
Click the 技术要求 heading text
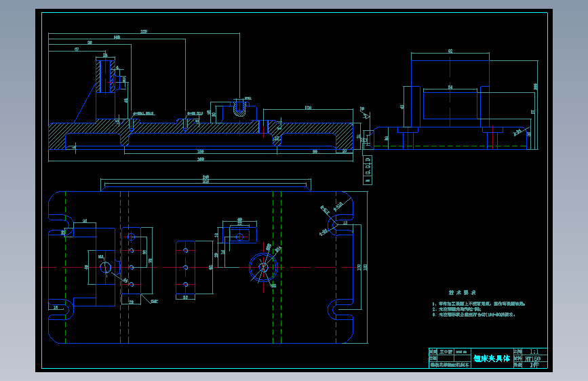point(462,292)
